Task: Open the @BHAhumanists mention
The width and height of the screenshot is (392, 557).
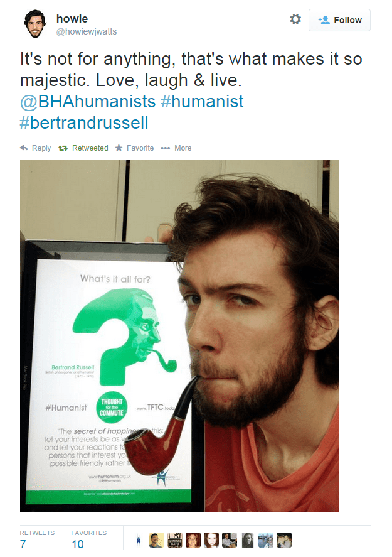Action: click(88, 102)
